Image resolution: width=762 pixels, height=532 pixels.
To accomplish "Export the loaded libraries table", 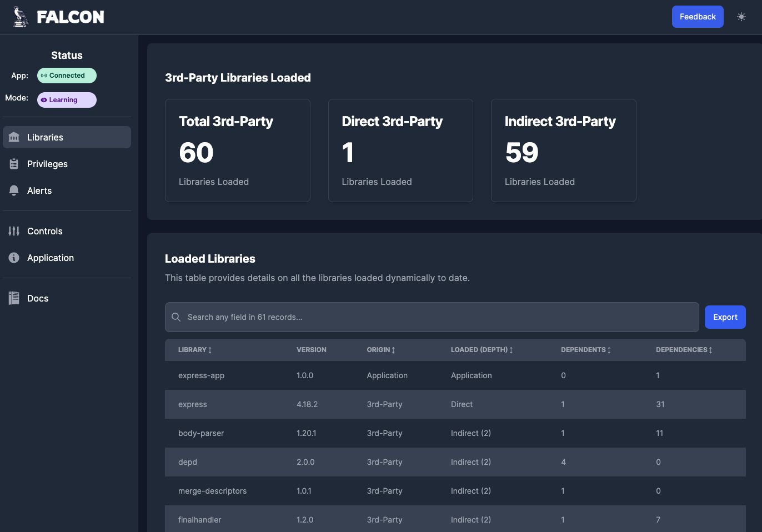I will (x=725, y=317).
